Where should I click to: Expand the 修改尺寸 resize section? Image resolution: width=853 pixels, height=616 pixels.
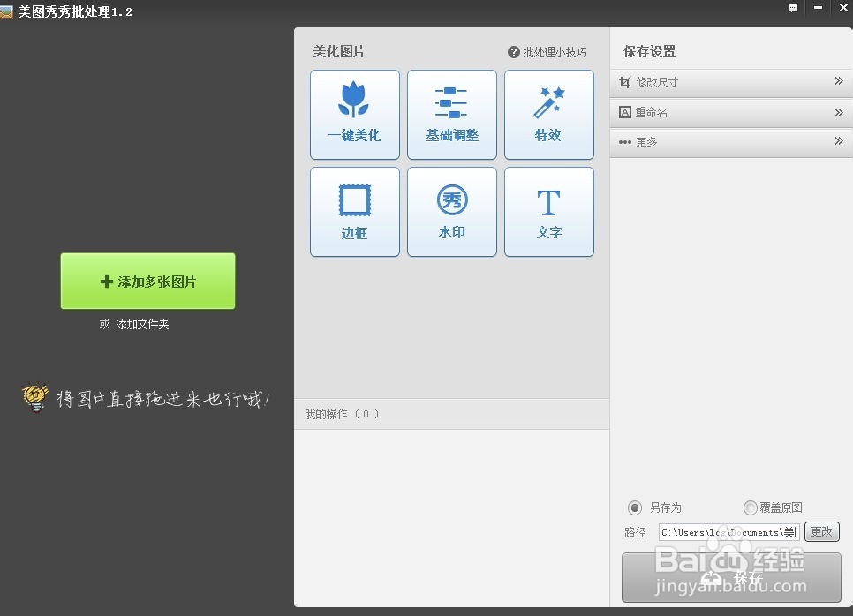pos(731,83)
